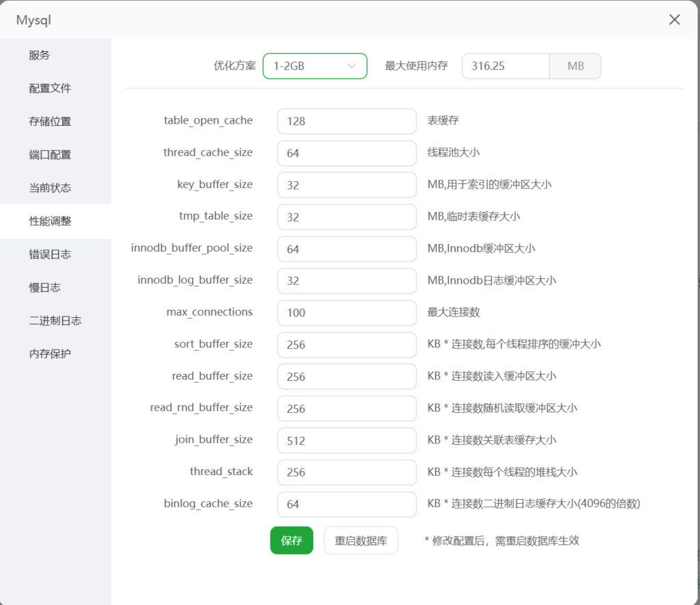Open the 慢日志 section
700x605 pixels.
(44, 287)
